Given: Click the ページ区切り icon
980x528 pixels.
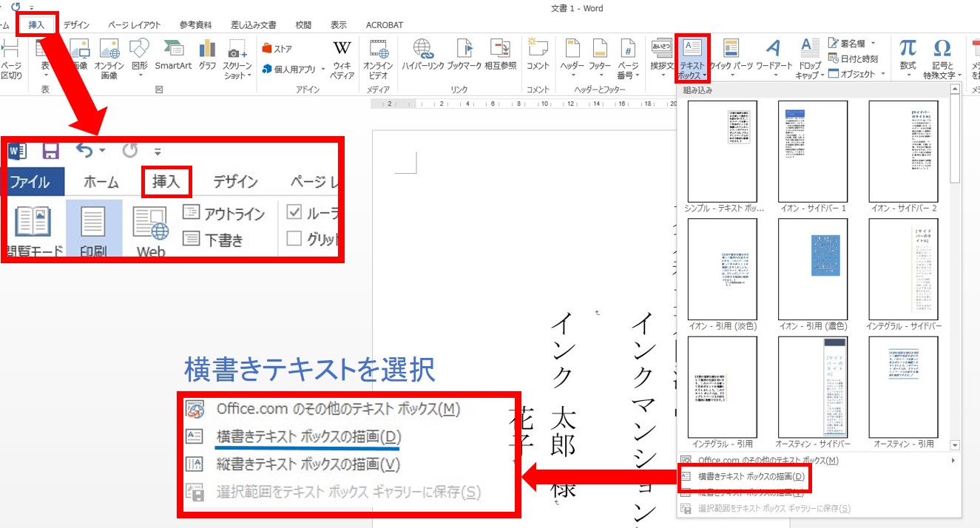Looking at the screenshot, I should click(x=11, y=58).
